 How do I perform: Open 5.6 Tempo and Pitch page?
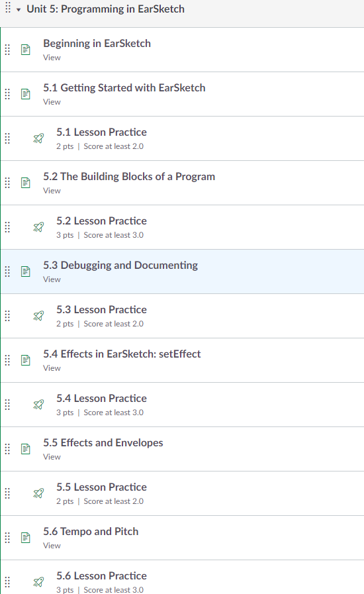tap(91, 532)
